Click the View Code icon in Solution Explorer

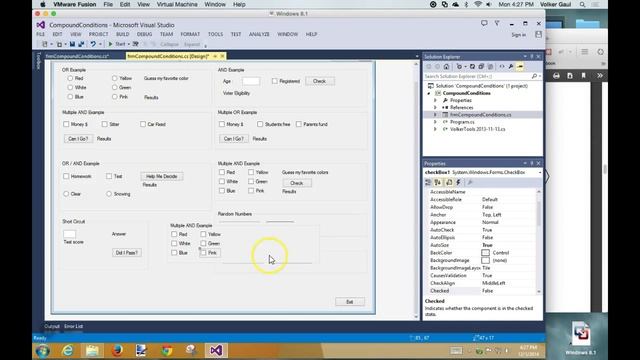502,67
